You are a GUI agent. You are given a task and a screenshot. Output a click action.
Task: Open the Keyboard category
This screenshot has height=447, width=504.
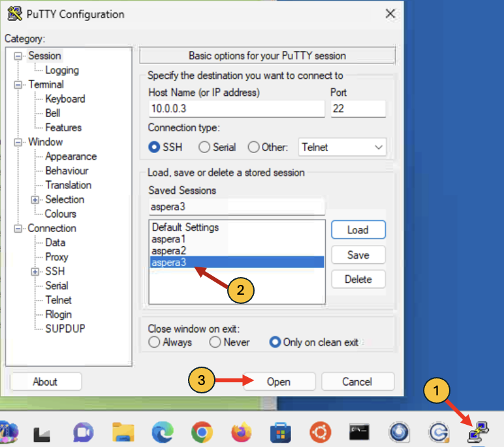pos(65,99)
